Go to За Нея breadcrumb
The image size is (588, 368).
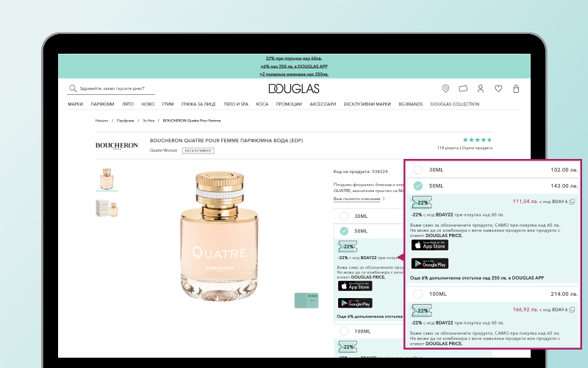tap(148, 121)
